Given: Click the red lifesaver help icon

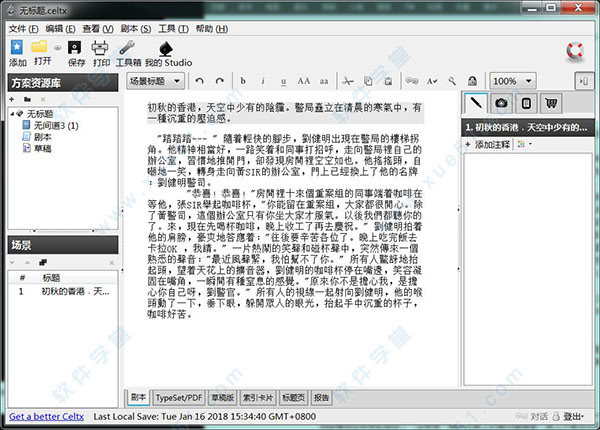Looking at the screenshot, I should (575, 50).
